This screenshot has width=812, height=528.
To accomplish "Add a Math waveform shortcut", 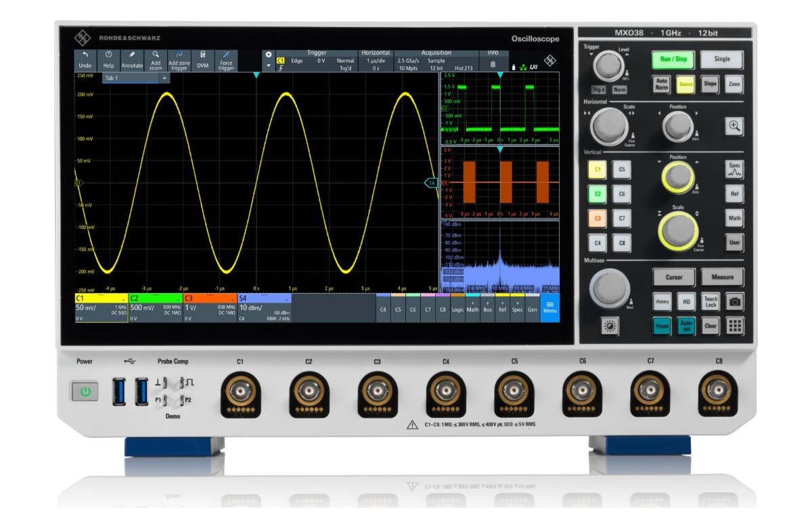I will [472, 307].
